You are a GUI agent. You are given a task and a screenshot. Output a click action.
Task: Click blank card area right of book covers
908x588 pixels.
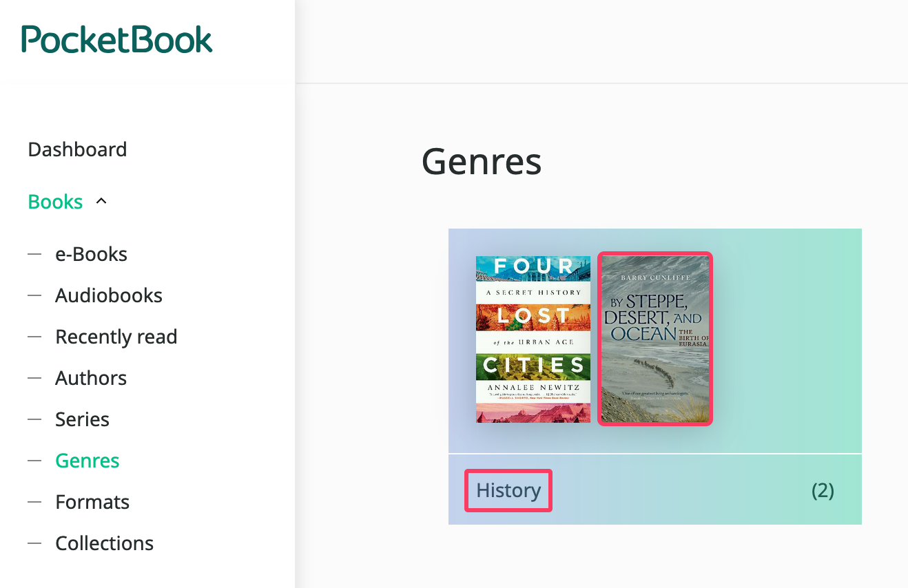[x=785, y=339]
